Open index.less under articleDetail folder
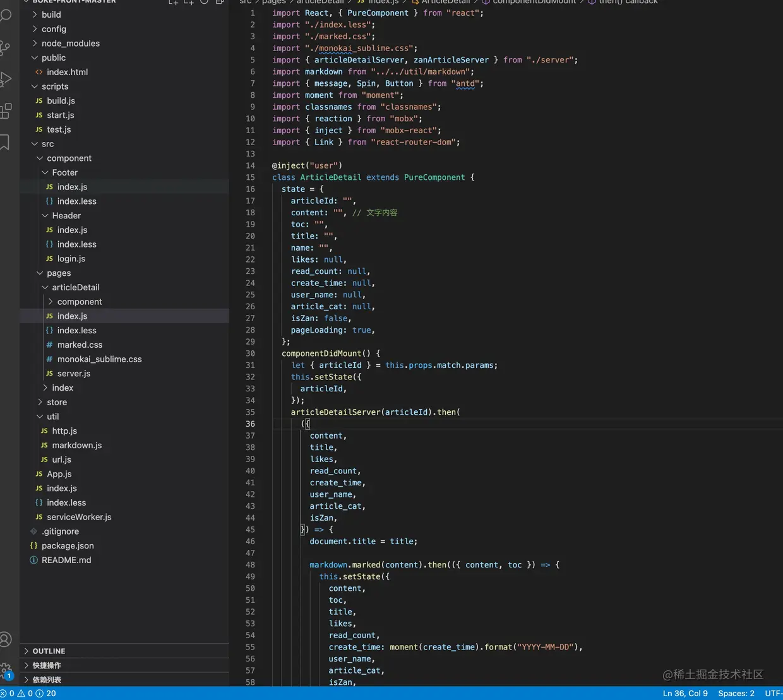This screenshot has height=700, width=783. [124, 331]
